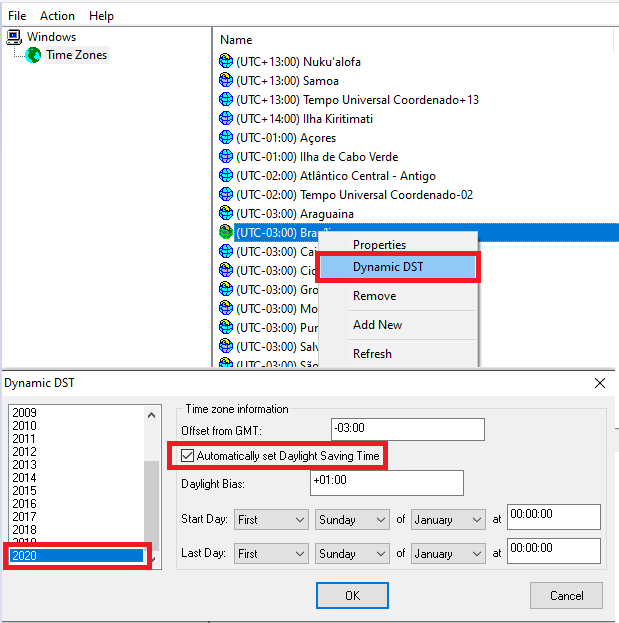The height and width of the screenshot is (623, 619).
Task: Toggle Automatically set Daylight Saving Time checkbox
Action: 187,456
